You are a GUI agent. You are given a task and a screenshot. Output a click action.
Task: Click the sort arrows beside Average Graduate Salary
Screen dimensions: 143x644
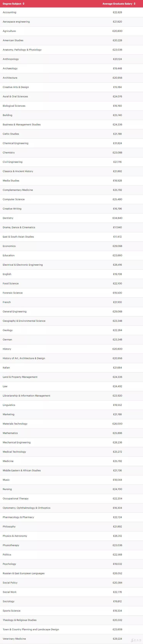134,4
